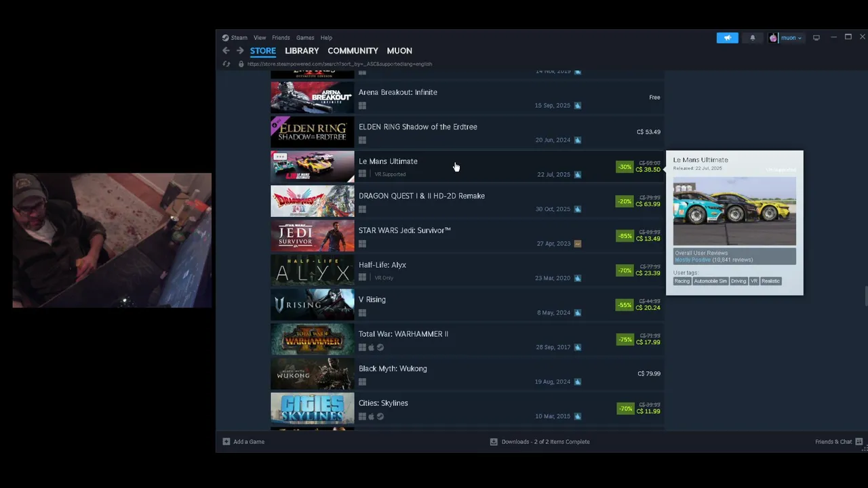Click the thumbs-up review icon for Le Mans Ultimate
868x488 pixels.
pos(578,174)
